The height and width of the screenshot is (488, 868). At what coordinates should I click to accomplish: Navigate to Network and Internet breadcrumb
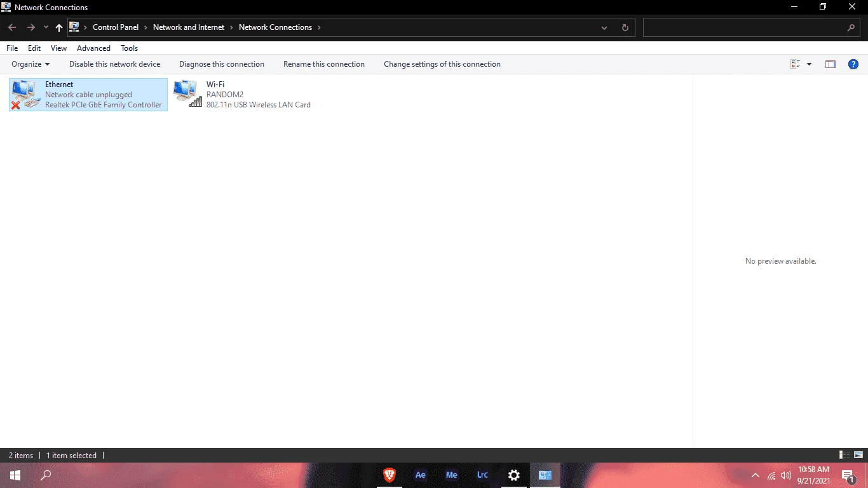click(189, 27)
